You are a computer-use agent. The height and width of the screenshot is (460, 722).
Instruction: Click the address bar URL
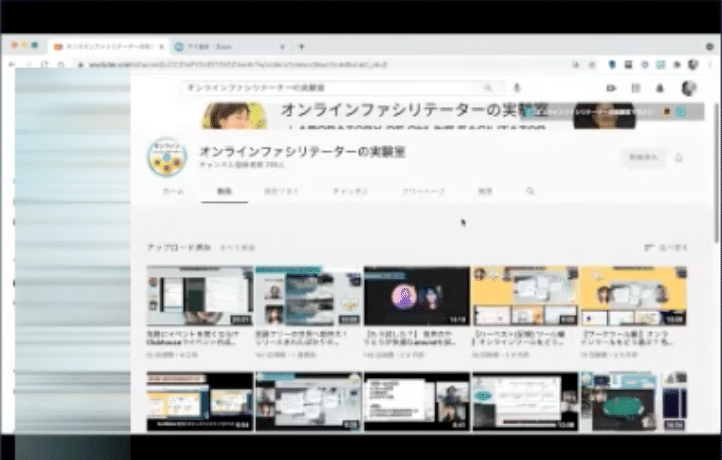click(x=237, y=65)
